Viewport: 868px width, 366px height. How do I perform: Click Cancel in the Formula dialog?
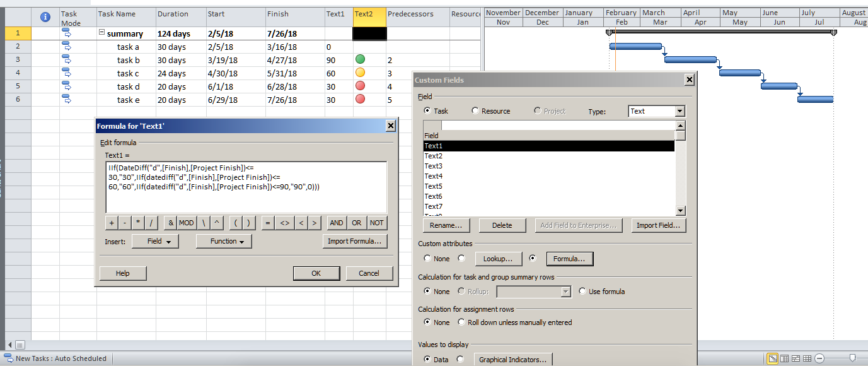pyautogui.click(x=369, y=273)
